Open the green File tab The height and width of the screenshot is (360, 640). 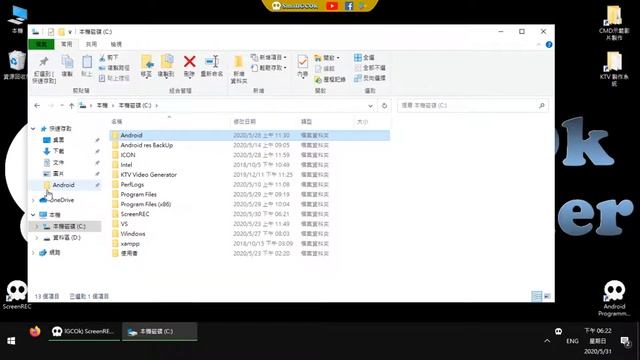(41, 44)
